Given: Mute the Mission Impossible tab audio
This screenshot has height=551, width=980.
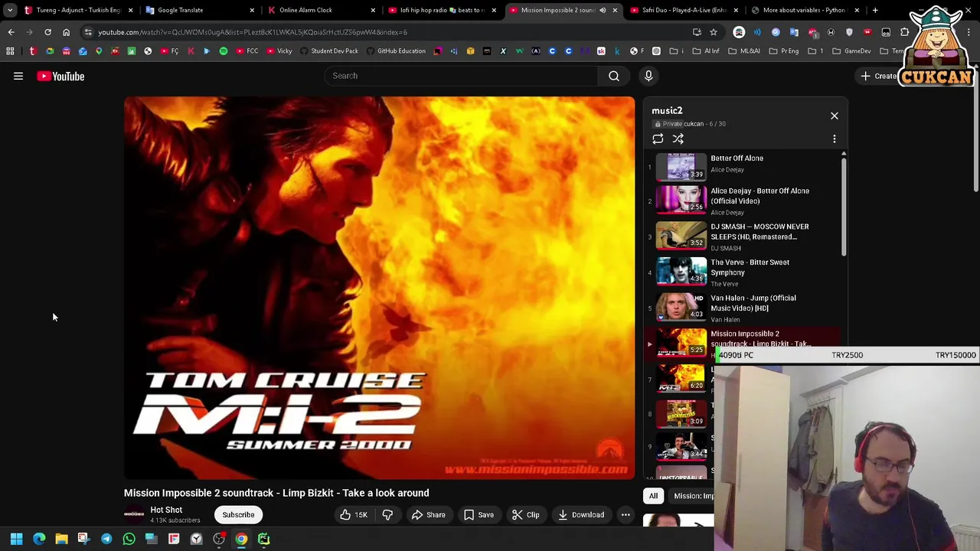Looking at the screenshot, I should click(603, 10).
